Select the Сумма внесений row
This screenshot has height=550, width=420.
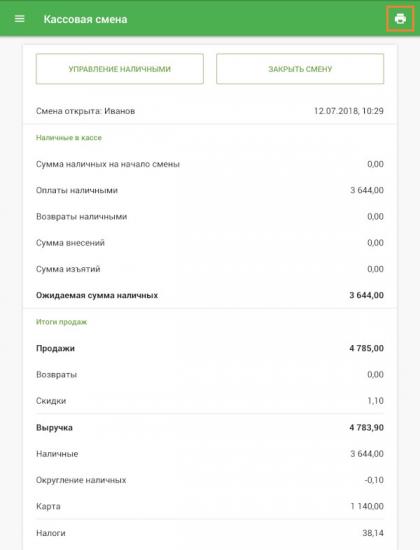point(210,243)
